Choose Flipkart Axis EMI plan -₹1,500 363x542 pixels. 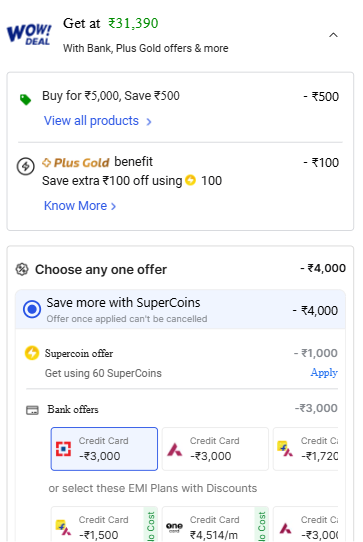104,524
